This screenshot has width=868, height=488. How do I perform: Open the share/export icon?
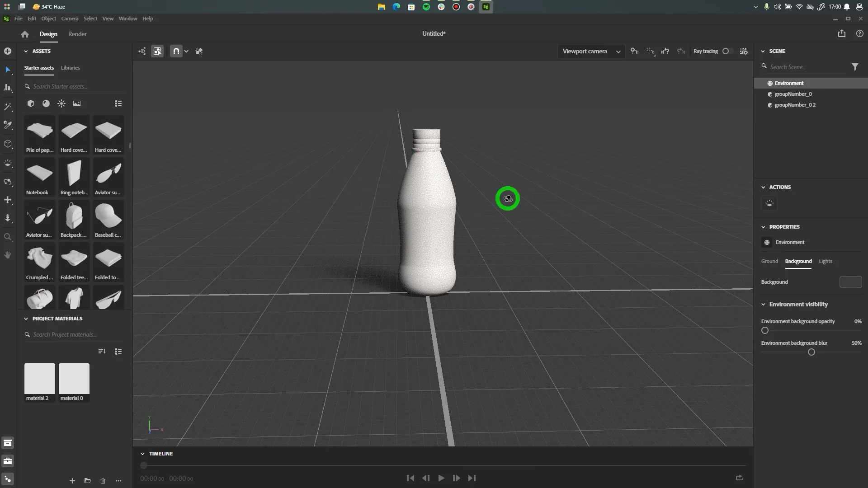841,34
